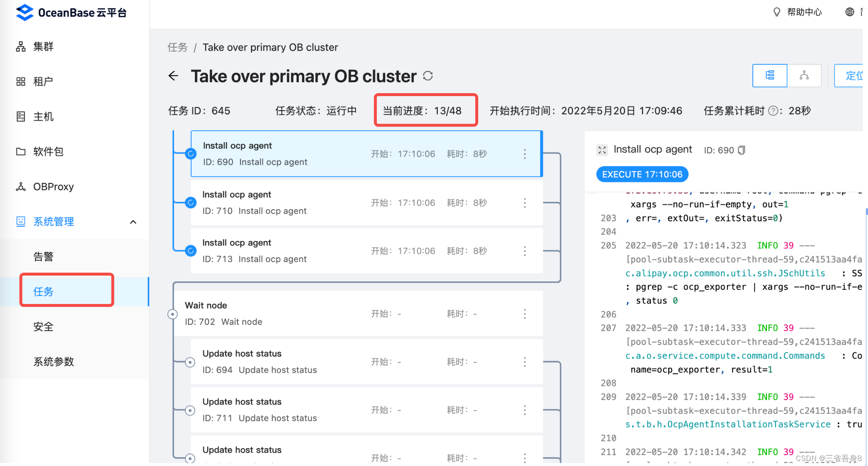Copy subtask ID 690 with the copy icon
Viewport: 868px width, 466px height.
pos(742,150)
